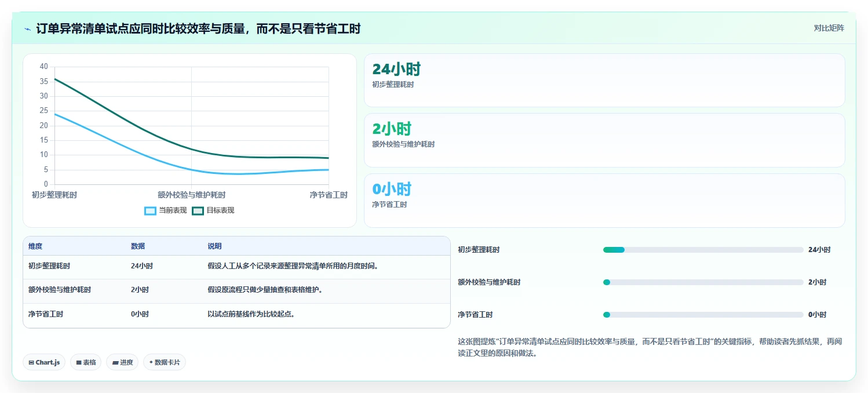Click the main title 订单异常清单试点应同时比较效率与质量
This screenshot has height=393, width=868.
(x=198, y=28)
